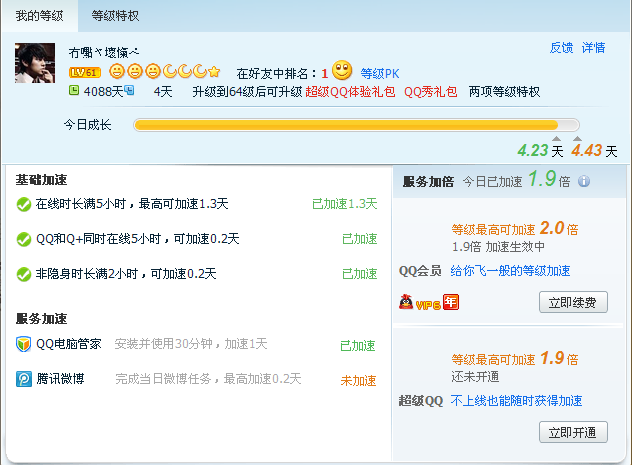Open 不上线也能随时获得加速 link

(516, 401)
